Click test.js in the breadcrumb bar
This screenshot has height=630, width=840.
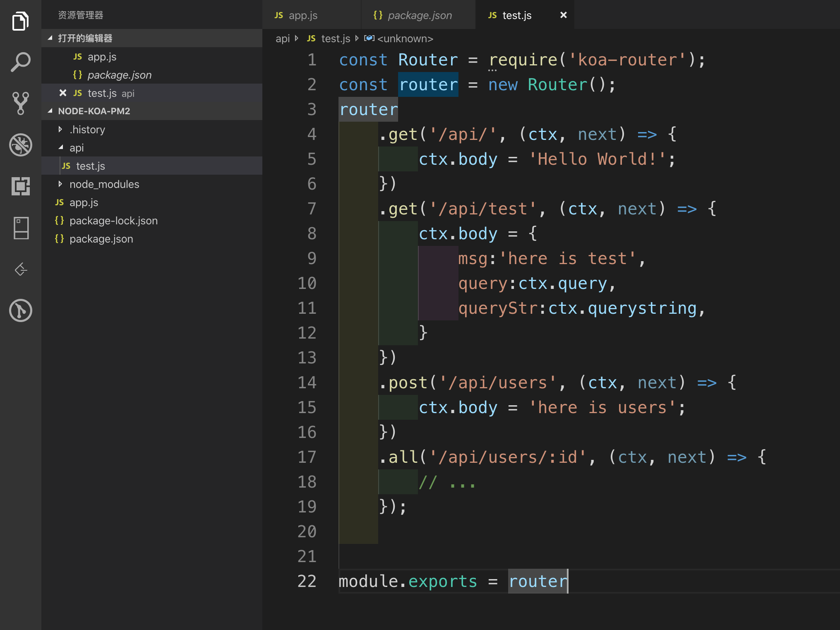click(x=336, y=38)
